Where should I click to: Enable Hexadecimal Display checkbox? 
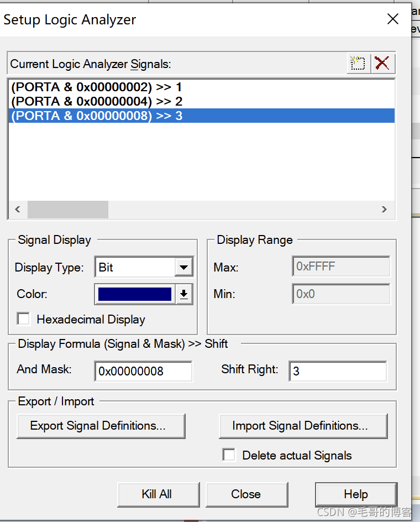(23, 319)
